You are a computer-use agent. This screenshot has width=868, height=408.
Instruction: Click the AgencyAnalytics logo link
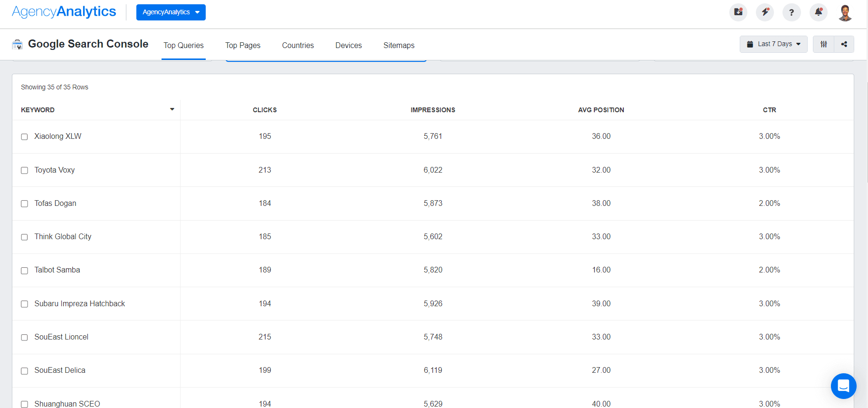[x=64, y=12]
